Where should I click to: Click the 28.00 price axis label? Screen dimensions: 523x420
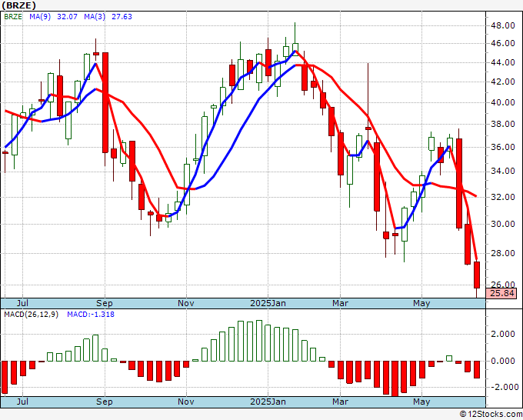pyautogui.click(x=503, y=253)
